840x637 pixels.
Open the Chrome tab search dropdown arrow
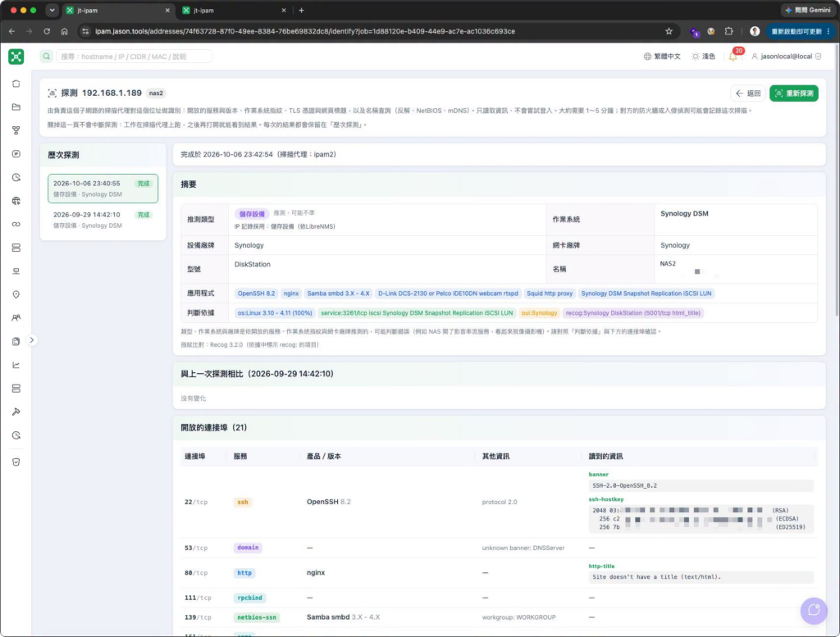click(x=52, y=10)
